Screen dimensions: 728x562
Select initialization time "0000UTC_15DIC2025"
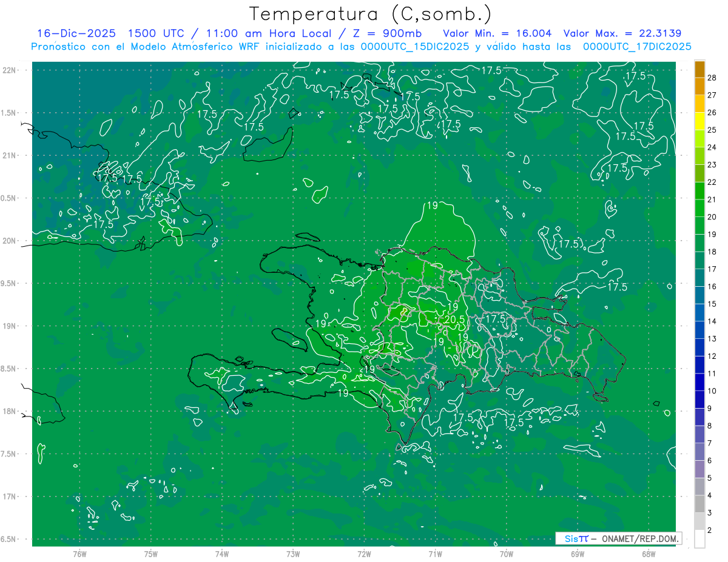415,47
